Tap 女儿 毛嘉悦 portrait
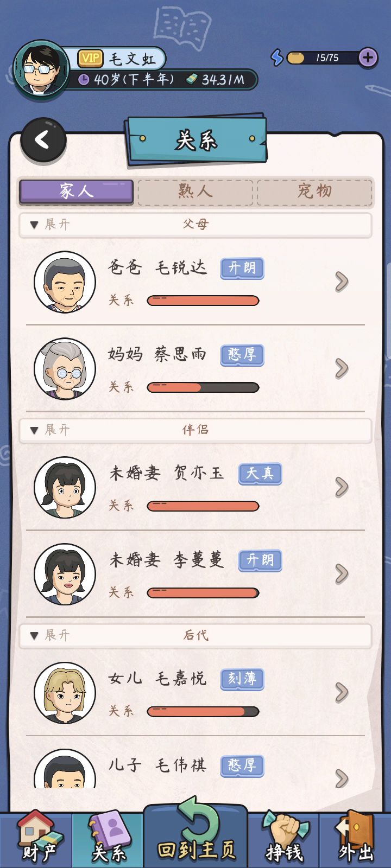391x868 pixels. coord(65,693)
